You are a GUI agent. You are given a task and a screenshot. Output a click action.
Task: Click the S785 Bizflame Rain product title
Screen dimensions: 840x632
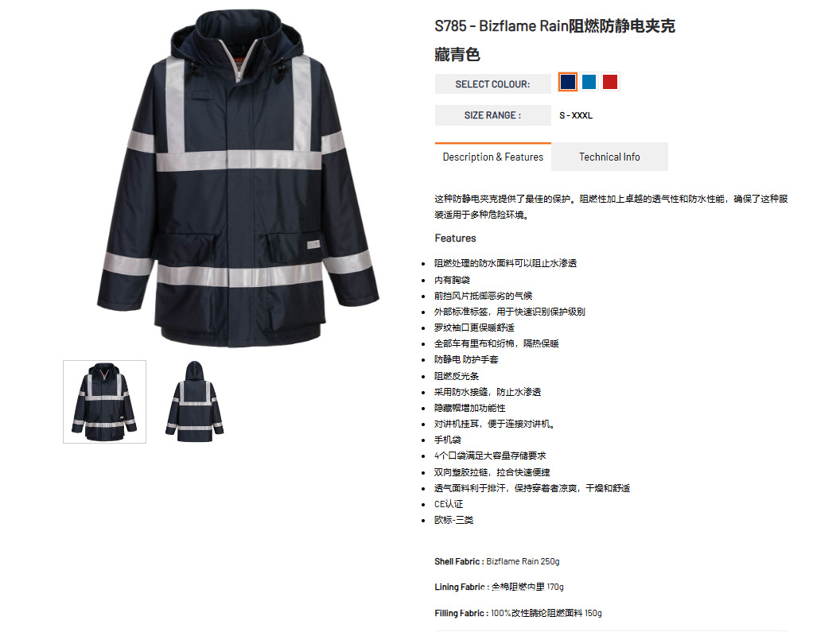(554, 25)
